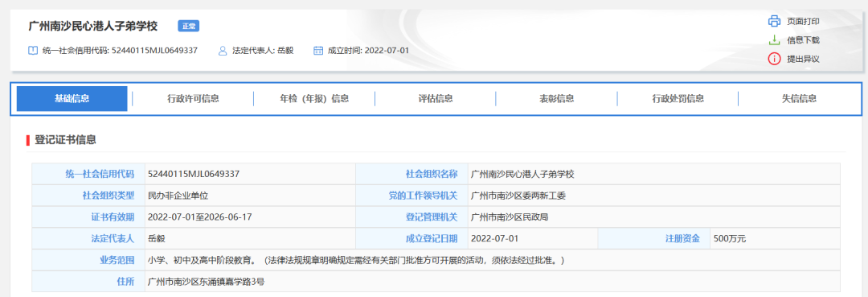
Task: Click the printer icon for 页面打印
Action: (774, 22)
